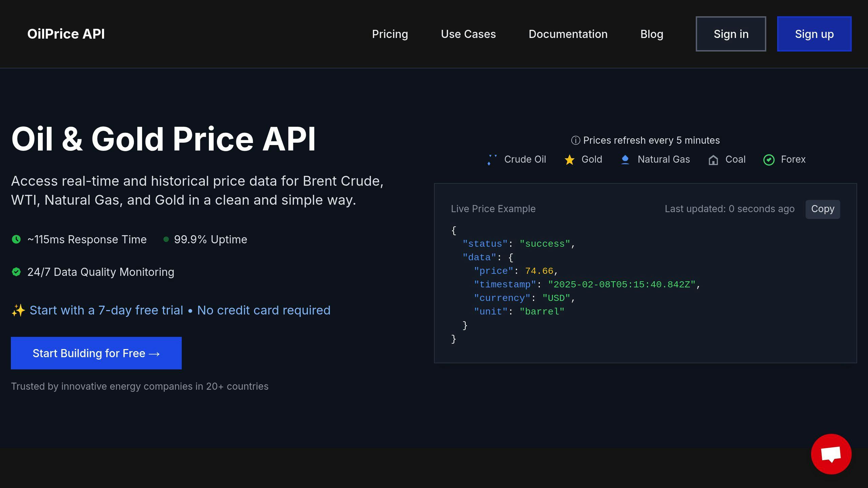Click the timestamp value 2025-02-08T05:15:40.842Z

(x=622, y=285)
